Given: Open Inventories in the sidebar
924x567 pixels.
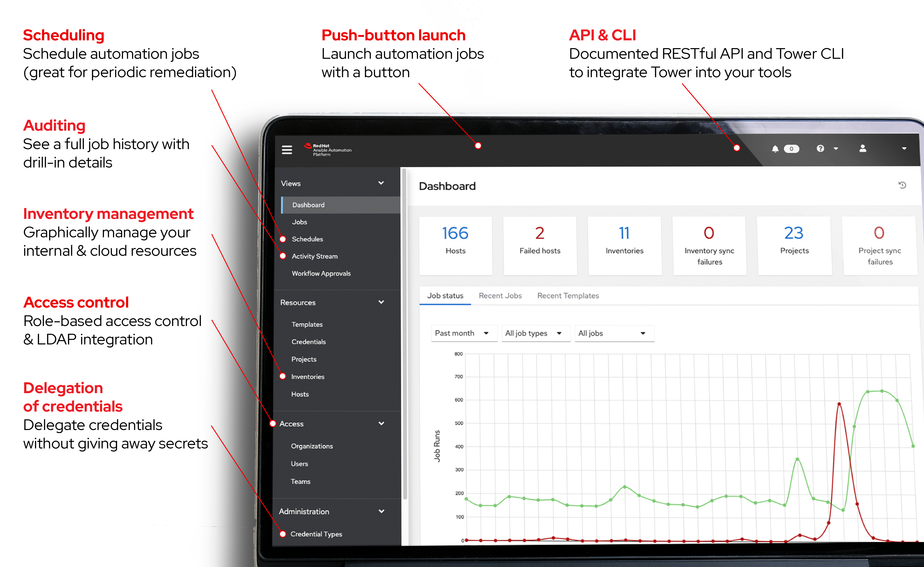Looking at the screenshot, I should [308, 377].
